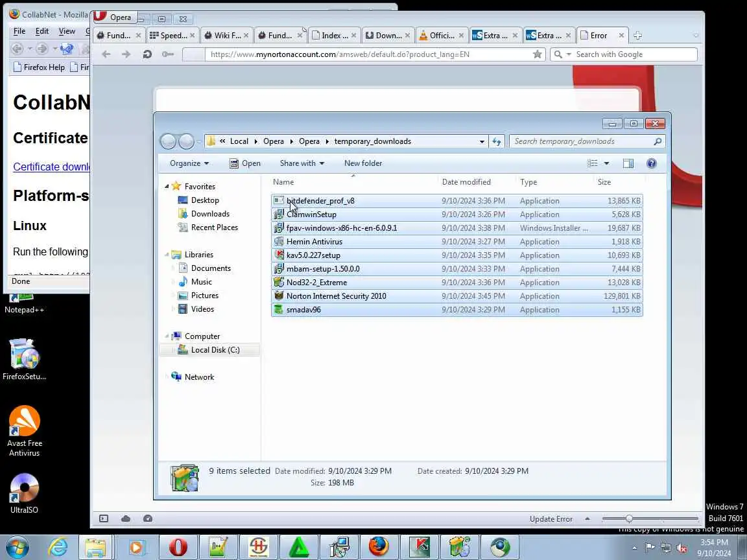Expand Update Error status arrow in Opera
747x560 pixels.
coord(587,519)
